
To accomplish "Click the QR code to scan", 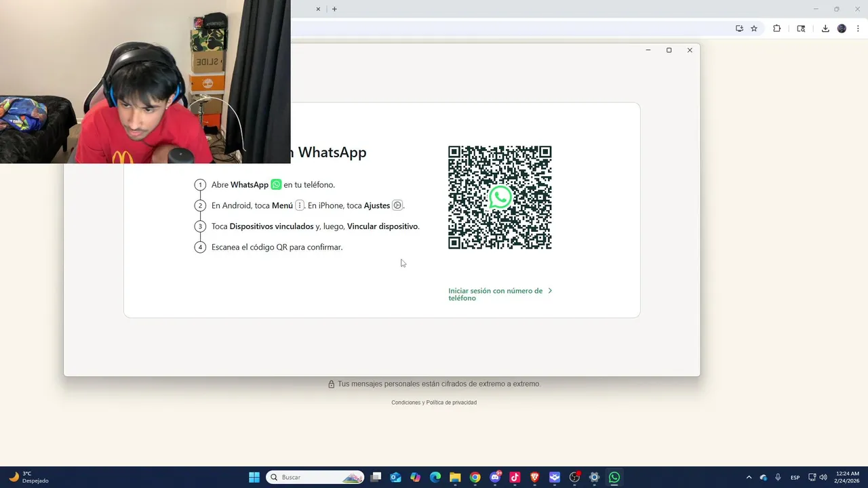I will coord(500,197).
